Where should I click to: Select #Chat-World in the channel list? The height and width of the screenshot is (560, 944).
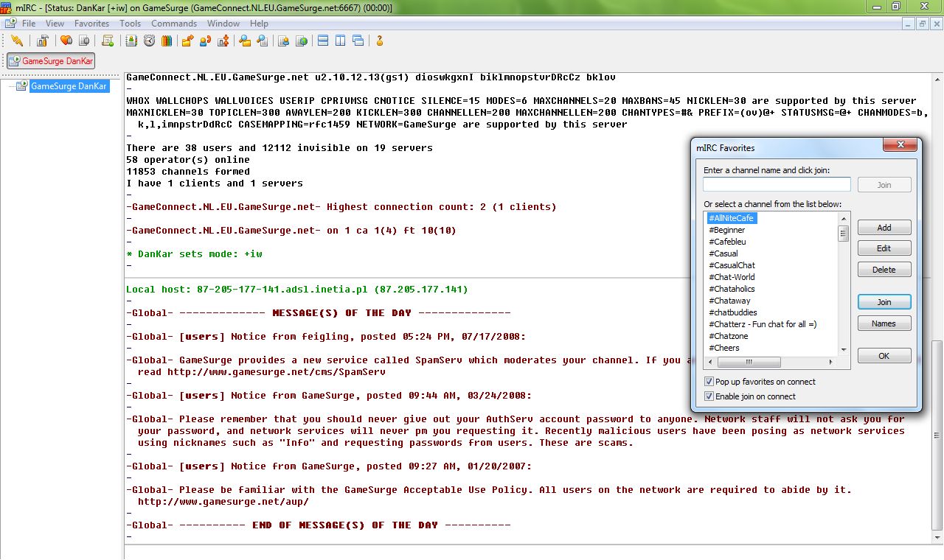click(x=732, y=277)
